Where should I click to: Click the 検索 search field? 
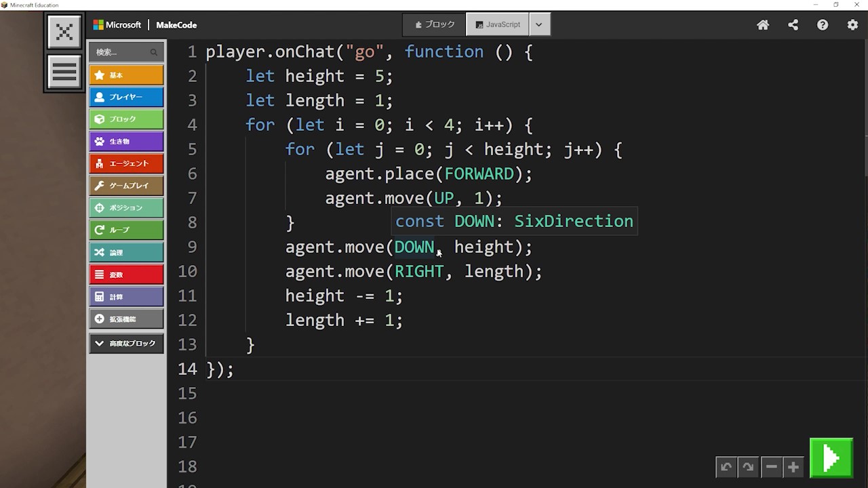[x=122, y=52]
